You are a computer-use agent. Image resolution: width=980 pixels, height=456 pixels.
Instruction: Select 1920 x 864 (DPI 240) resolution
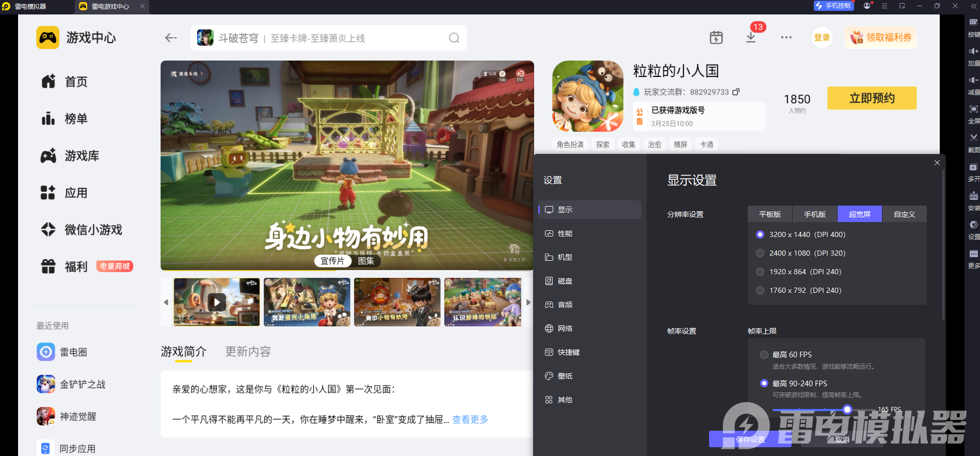point(760,272)
